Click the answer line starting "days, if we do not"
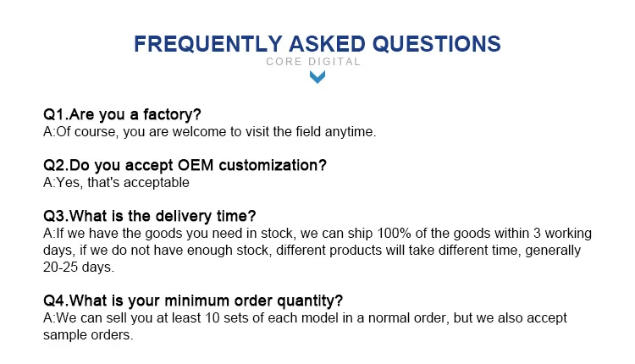This screenshot has width=635, height=364. (x=312, y=250)
